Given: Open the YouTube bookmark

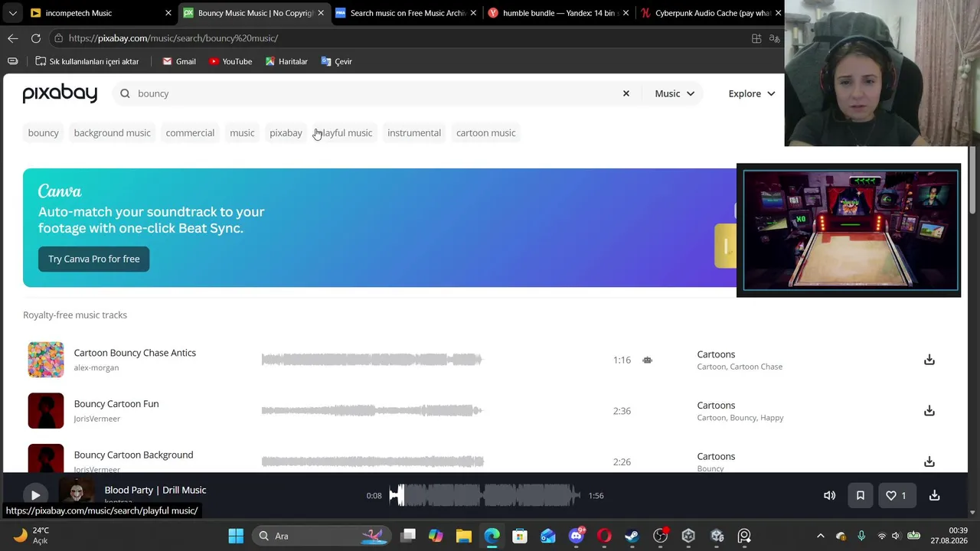Looking at the screenshot, I should pyautogui.click(x=230, y=61).
